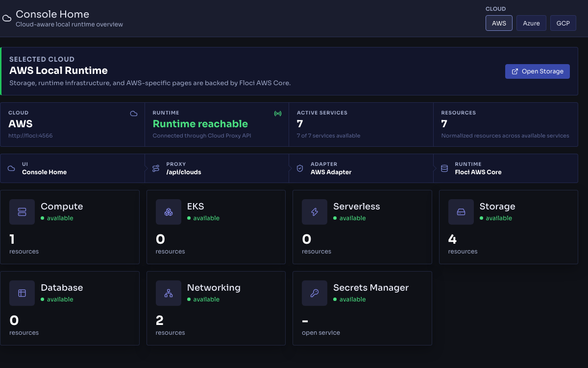Click 'Normalized resources across available services' text
Screen dimensions: 588x368
[x=505, y=136]
